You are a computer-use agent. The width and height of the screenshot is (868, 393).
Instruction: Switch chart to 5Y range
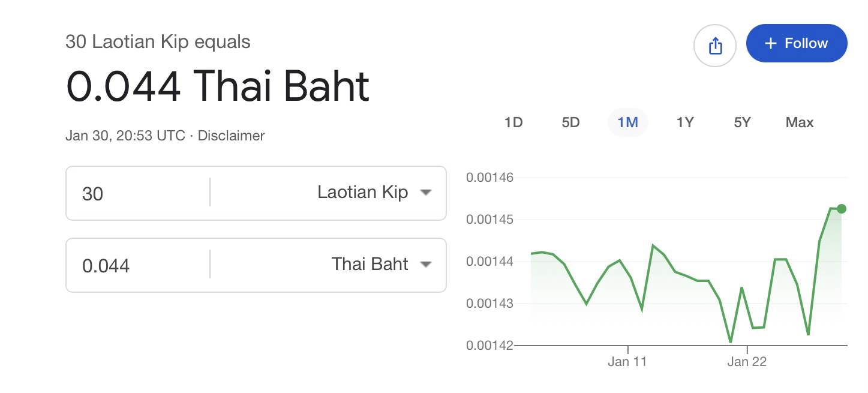pos(742,122)
